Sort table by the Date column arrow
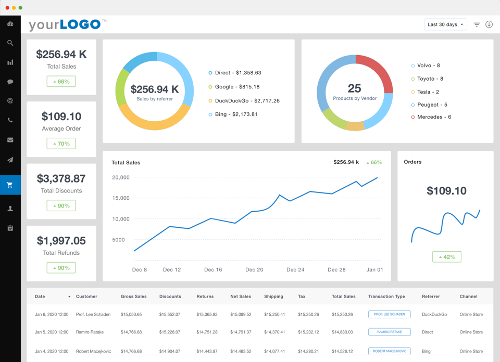The height and width of the screenshot is (362, 500). tap(69, 296)
